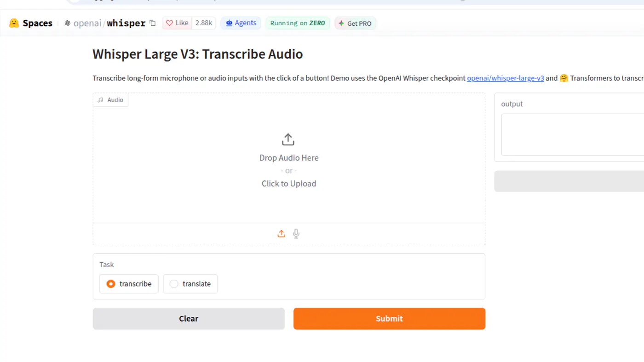
Task: Open the Hugging Face Spaces logo
Action: point(30,23)
